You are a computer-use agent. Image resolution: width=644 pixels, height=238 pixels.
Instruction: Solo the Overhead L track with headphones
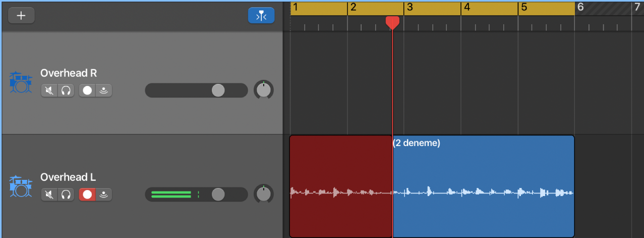66,194
